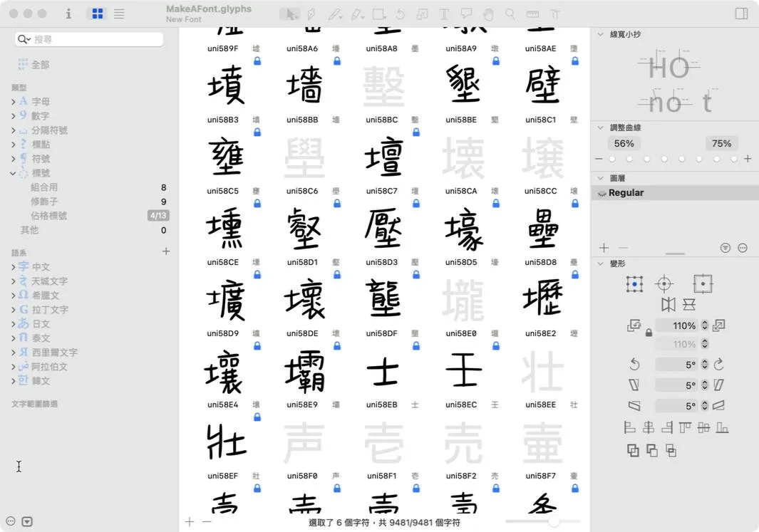Expand the 中文 language category
The height and width of the screenshot is (532, 759).
(14, 267)
